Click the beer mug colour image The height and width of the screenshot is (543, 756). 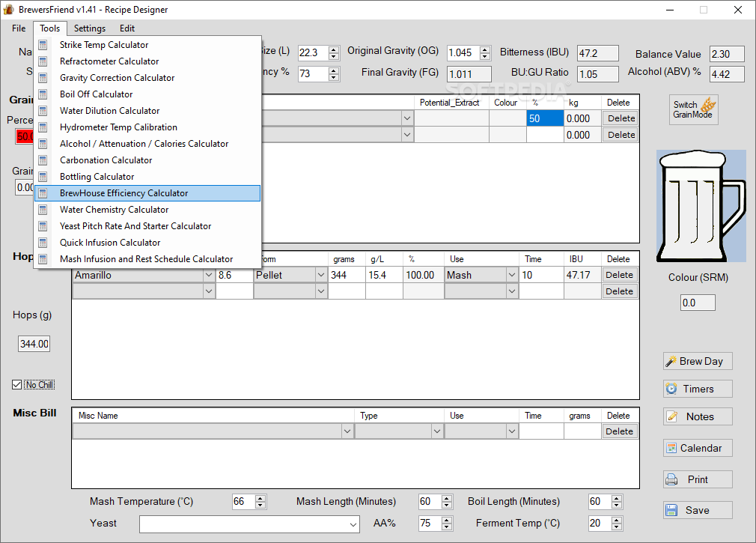pyautogui.click(x=701, y=206)
